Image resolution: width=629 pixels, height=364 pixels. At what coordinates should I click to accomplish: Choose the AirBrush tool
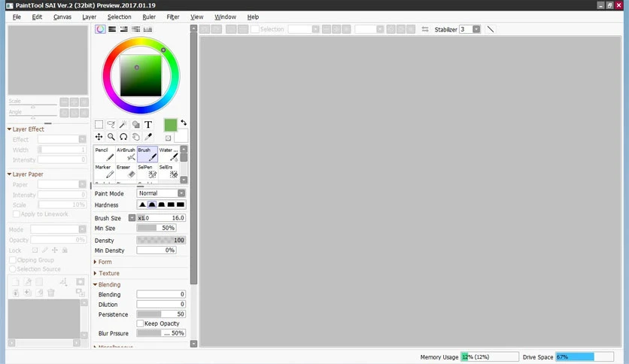click(126, 154)
